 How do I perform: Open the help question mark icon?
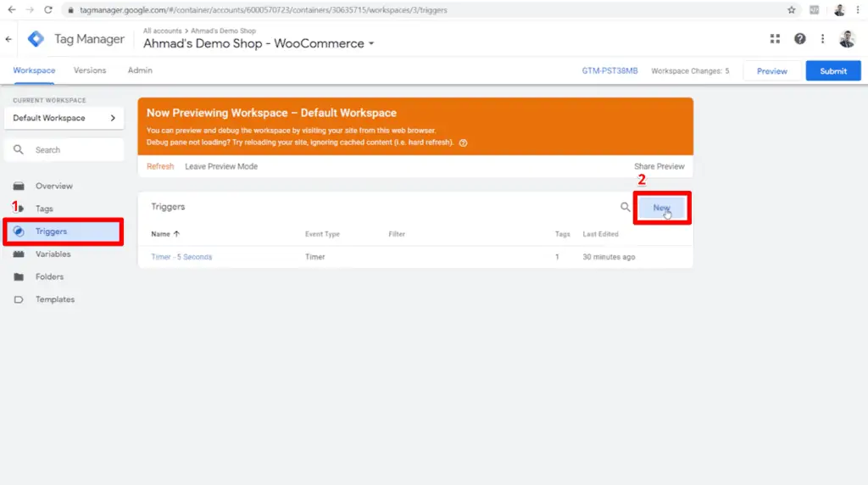[800, 39]
